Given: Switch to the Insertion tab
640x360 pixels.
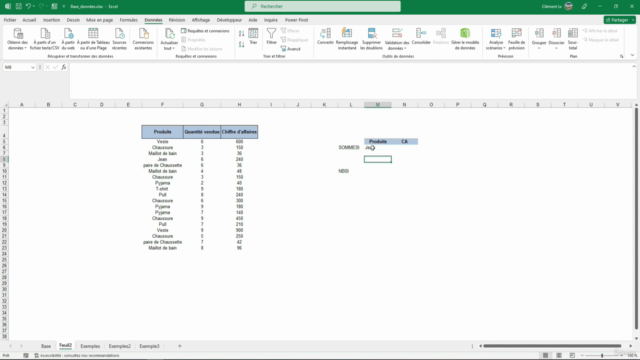Looking at the screenshot, I should [x=51, y=20].
